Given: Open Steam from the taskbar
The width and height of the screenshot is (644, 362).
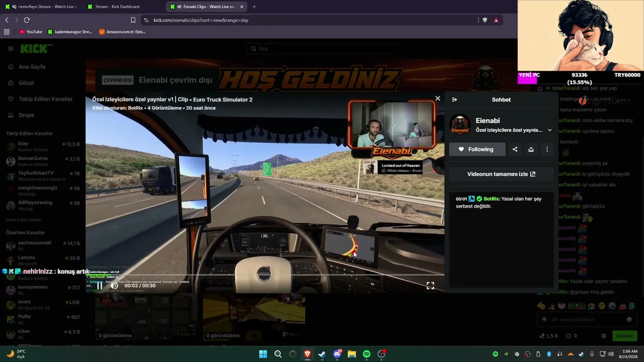Looking at the screenshot, I should pos(322,354).
